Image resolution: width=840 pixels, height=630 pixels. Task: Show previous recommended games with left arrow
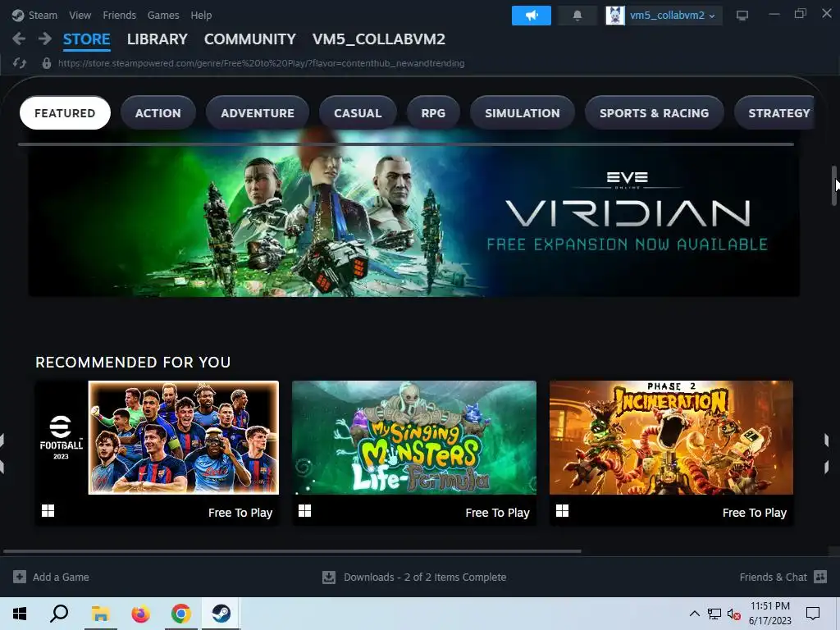coord(2,453)
